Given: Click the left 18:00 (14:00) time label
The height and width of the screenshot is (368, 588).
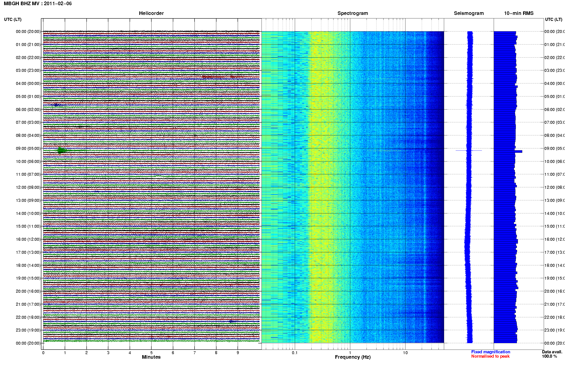Looking at the screenshot, I should point(28,265).
